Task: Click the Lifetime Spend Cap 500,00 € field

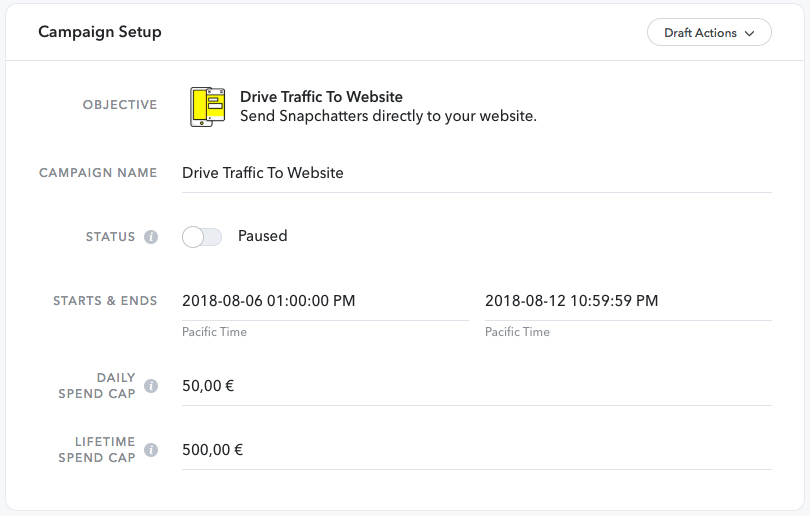Action: point(477,450)
